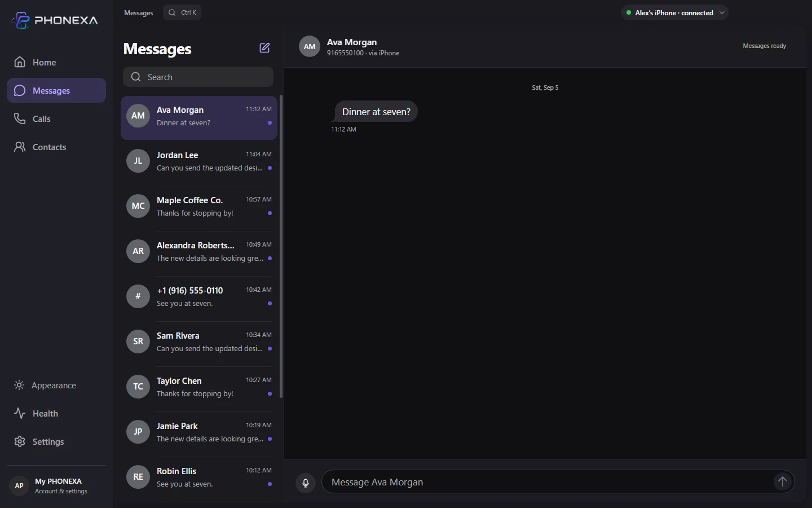Click the SR avatar of Sam Rivera

coord(138,341)
